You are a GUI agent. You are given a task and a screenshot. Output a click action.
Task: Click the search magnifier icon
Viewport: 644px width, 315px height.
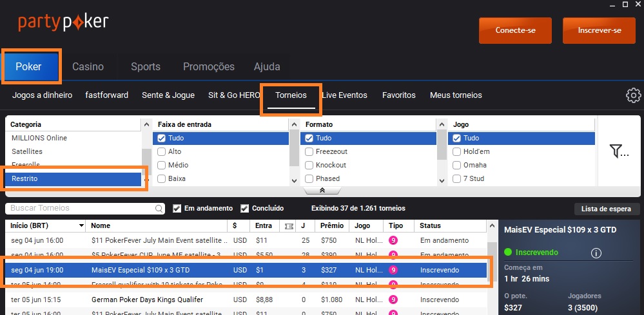(159, 209)
